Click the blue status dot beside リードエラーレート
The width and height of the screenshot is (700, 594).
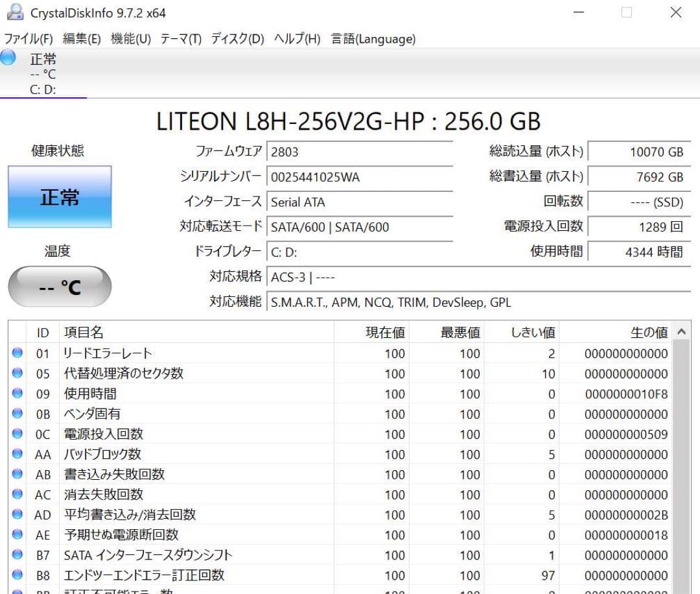(x=18, y=353)
